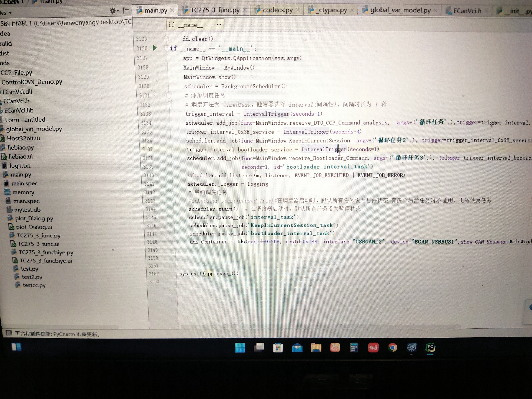Click the 'if __name__ == ...' breadcrumb
The image size is (532, 399).
coord(195,25)
